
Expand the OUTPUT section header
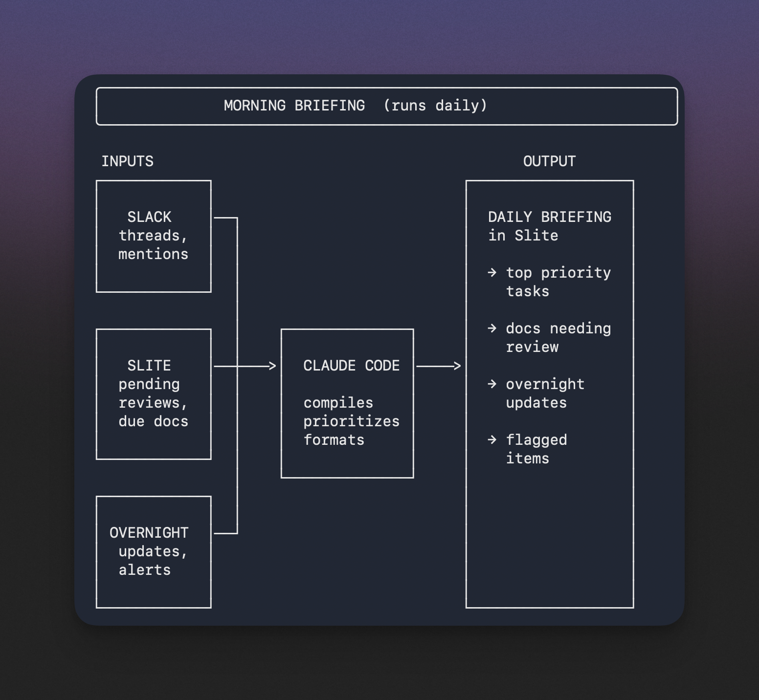549,161
